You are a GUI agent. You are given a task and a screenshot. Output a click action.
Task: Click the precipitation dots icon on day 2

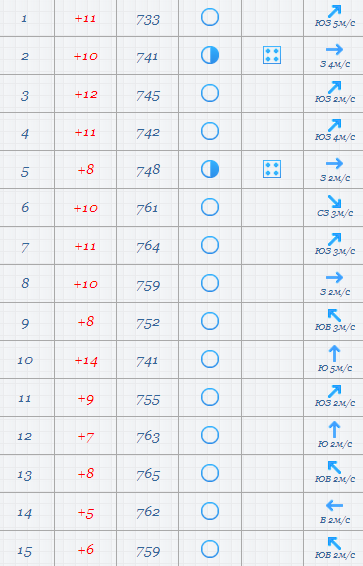(272, 55)
